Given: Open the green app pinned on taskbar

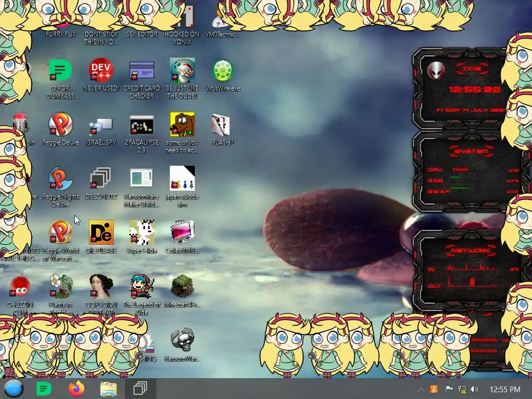Looking at the screenshot, I should click(44, 389).
